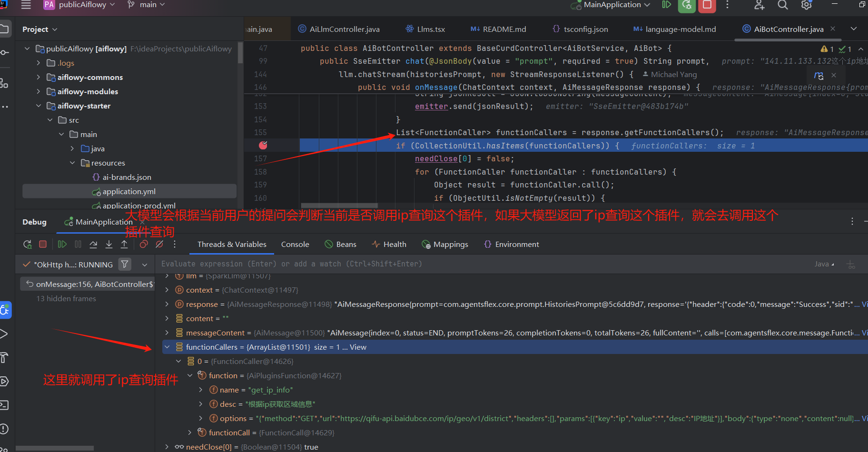Screen dimensions: 868x452
Task: Toggle the breakpoint on line 156
Action: tap(263, 145)
